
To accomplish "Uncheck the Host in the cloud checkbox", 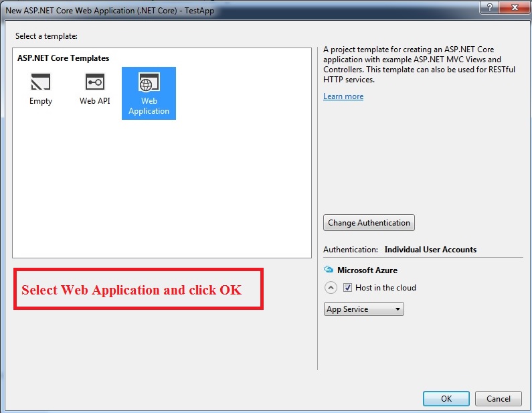I will pos(347,288).
